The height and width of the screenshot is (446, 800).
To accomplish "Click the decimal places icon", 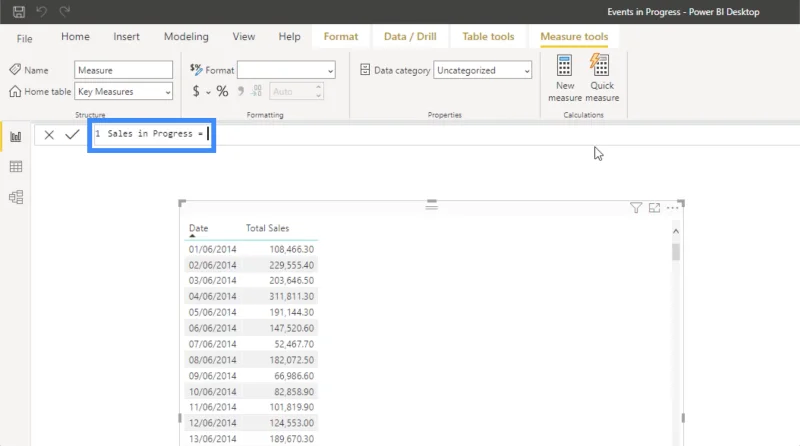I will click(257, 91).
